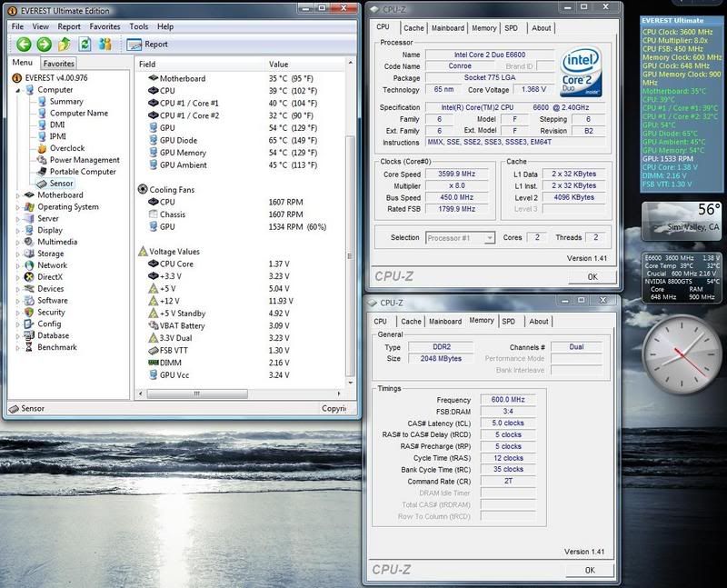Screen dimensions: 727x588
Task: Open the File menu in EVEREST
Action: 17,27
